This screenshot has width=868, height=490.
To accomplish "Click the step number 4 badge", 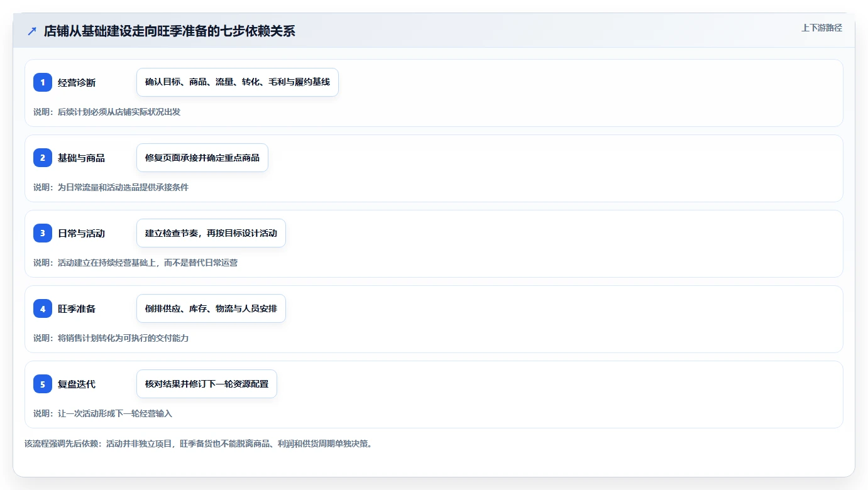I will (43, 308).
